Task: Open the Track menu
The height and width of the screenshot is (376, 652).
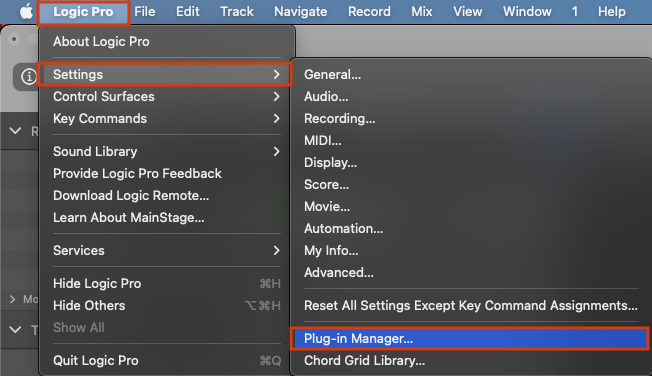Action: [237, 12]
